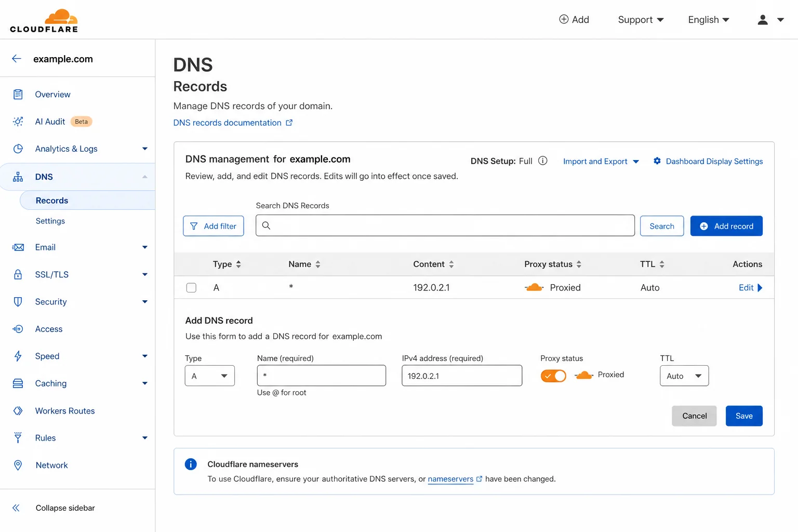Expand the Caching sidebar section
The width and height of the screenshot is (798, 532).
pos(145,383)
